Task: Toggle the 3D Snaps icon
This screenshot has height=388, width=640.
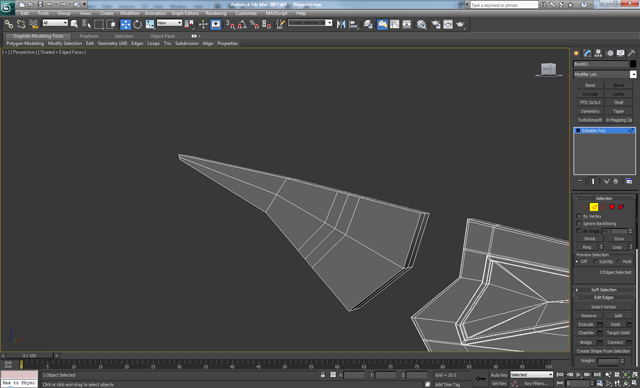Action: coord(230,24)
